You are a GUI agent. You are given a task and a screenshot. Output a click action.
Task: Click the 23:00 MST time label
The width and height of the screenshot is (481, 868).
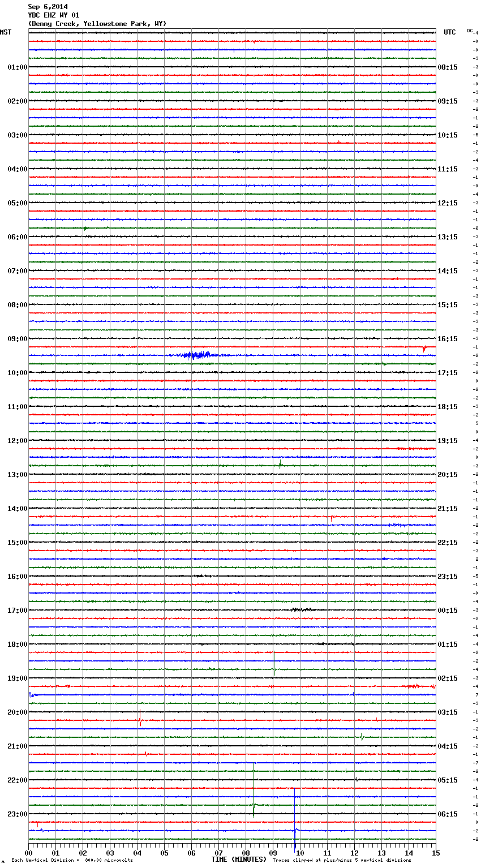coord(17,814)
